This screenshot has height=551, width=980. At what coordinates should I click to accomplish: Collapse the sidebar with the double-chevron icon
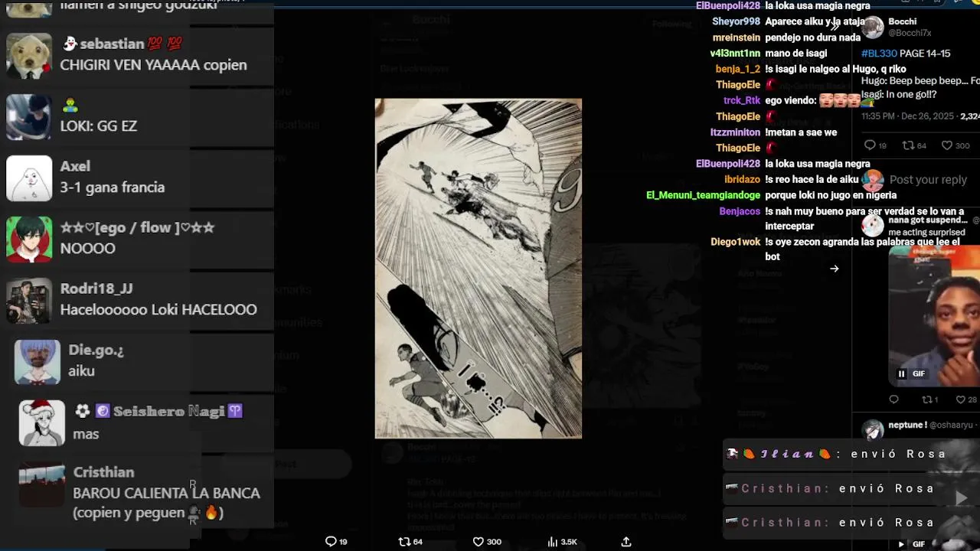coord(835,25)
